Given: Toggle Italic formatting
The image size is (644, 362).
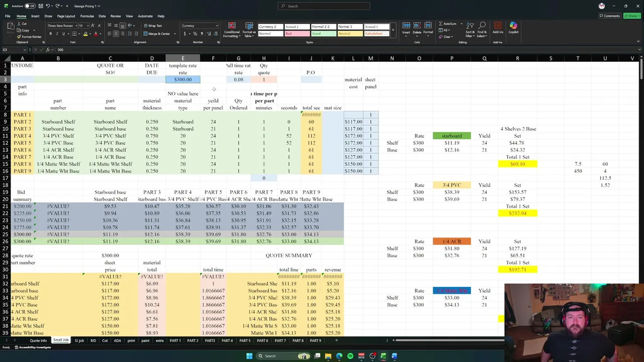Looking at the screenshot, I should pyautogui.click(x=57, y=34).
